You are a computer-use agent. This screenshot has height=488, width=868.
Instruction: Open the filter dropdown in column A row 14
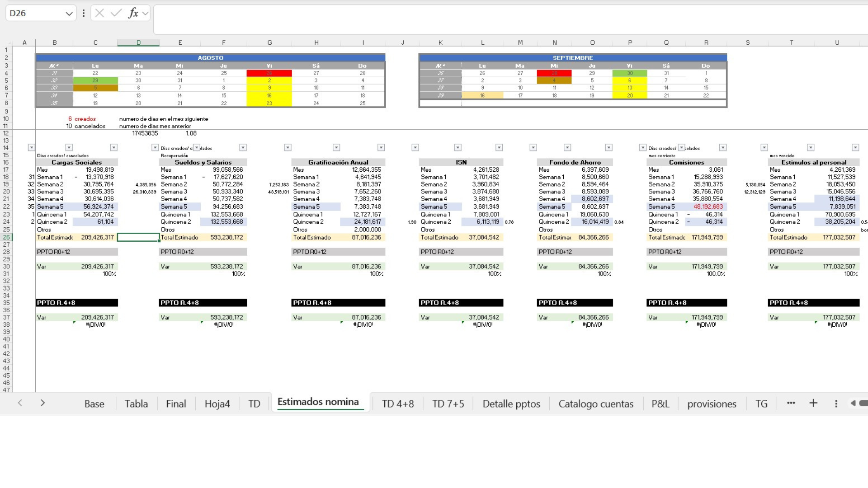(31, 147)
